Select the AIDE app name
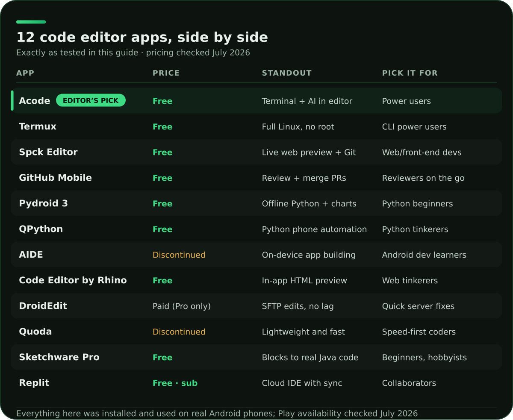Screen dimensions: 513x420 click(x=31, y=255)
